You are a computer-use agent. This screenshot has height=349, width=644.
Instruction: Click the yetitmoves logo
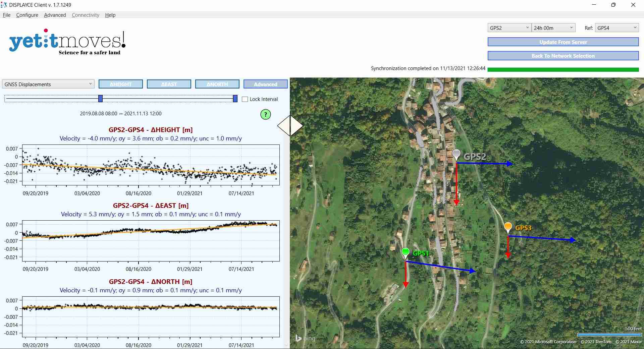coord(67,42)
